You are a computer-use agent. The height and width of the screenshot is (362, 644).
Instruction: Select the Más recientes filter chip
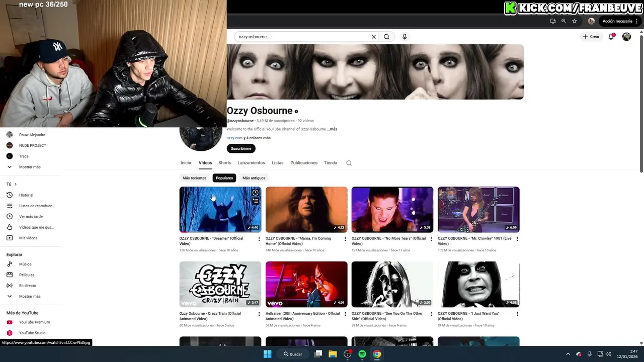point(195,178)
